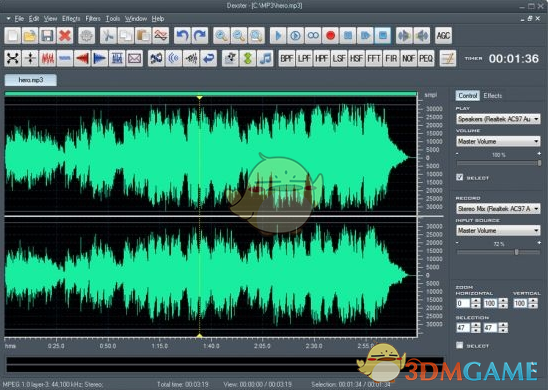Click the overview bar below the timeline
The width and height of the screenshot is (549, 390).
pyautogui.click(x=224, y=364)
